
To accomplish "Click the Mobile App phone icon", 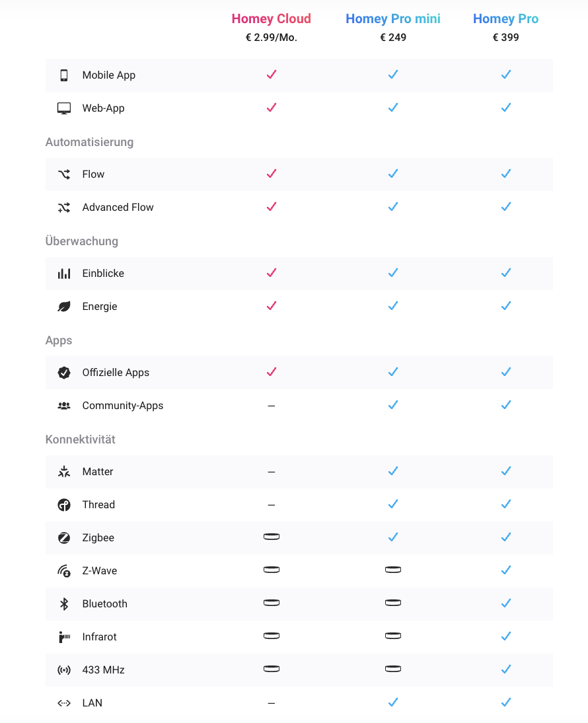I will (64, 75).
